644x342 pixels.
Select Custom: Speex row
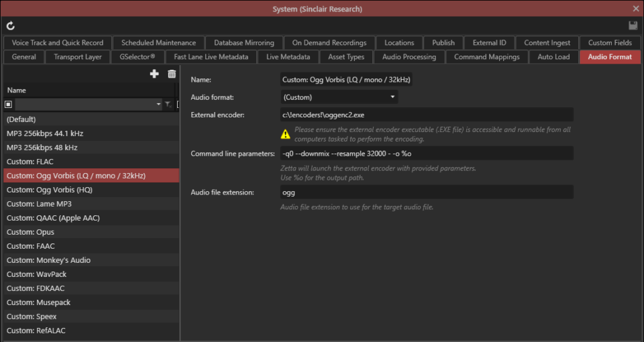(91, 316)
